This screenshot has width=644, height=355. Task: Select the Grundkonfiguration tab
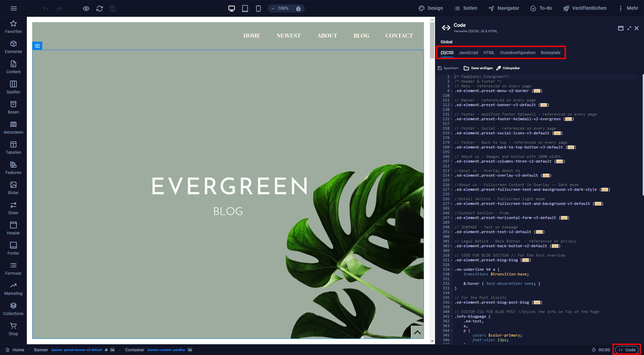coord(518,53)
